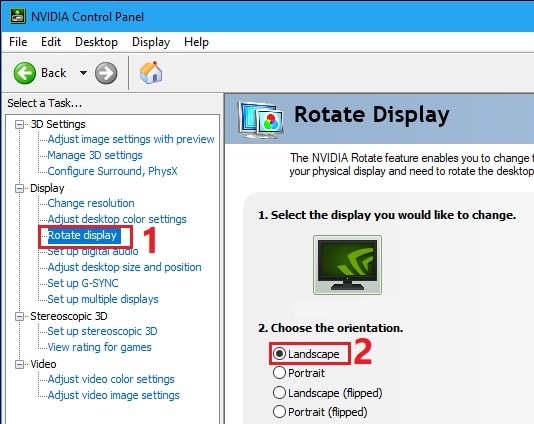Select Rotate display in task tree

(x=84, y=235)
